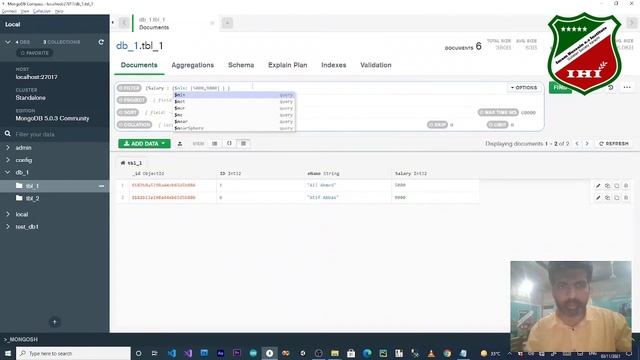Drop tbl_1 via its minus icon

point(101,186)
